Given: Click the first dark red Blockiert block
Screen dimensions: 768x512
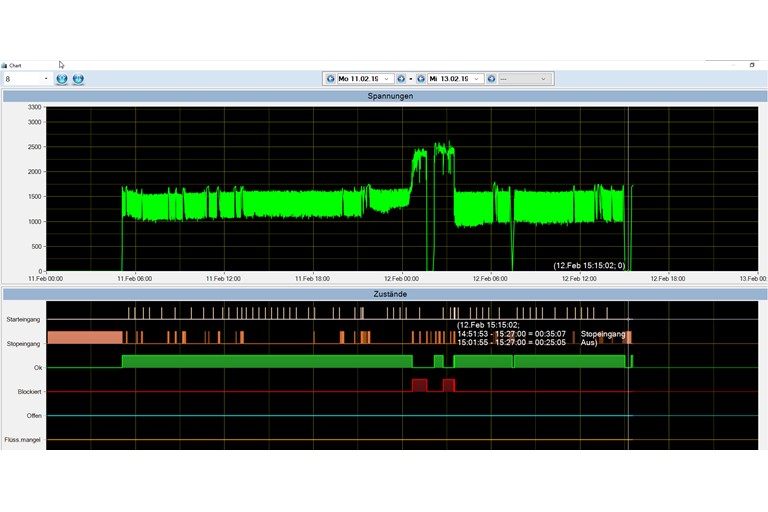Looking at the screenshot, I should click(x=419, y=385).
